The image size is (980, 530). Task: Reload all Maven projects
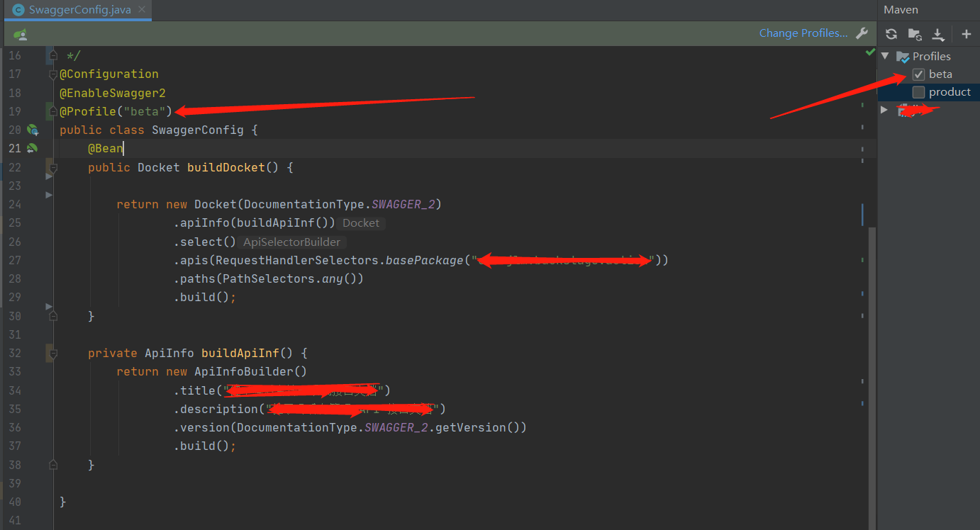[x=891, y=34]
